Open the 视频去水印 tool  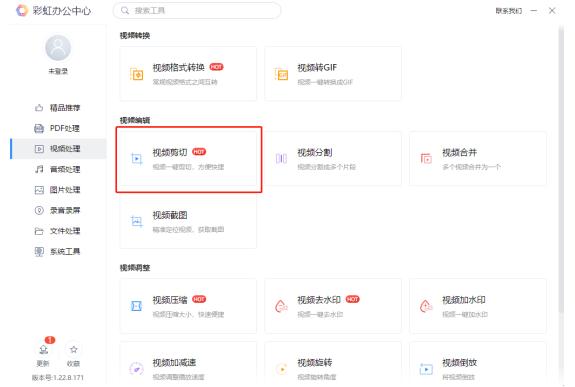(333, 306)
